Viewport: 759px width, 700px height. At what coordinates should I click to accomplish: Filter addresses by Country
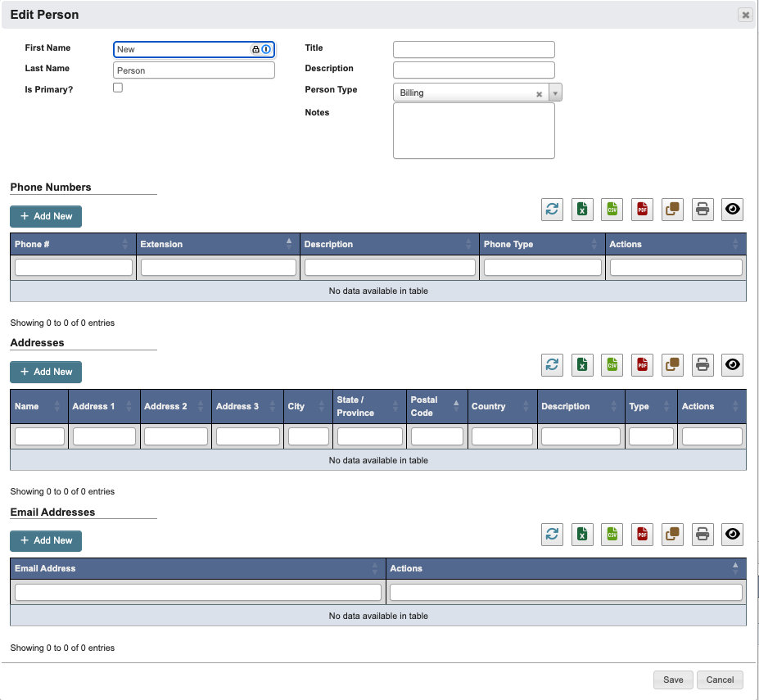(x=502, y=436)
